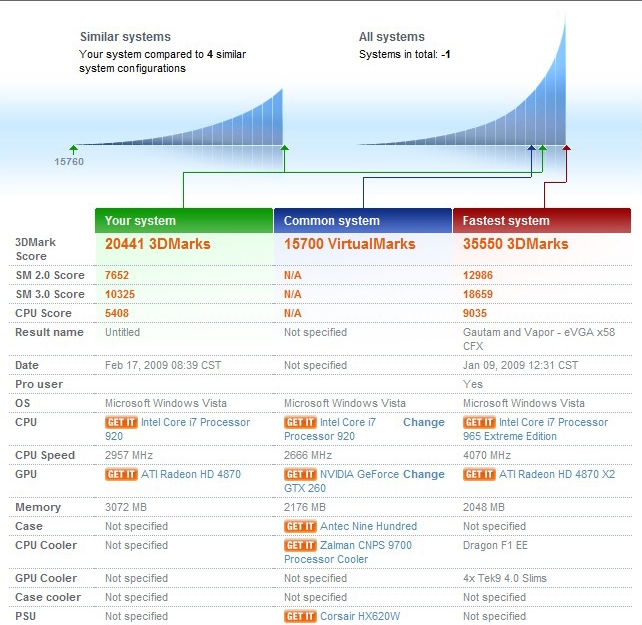Click Fastest system CPU score 9035
The height and width of the screenshot is (625, 642).
[475, 313]
